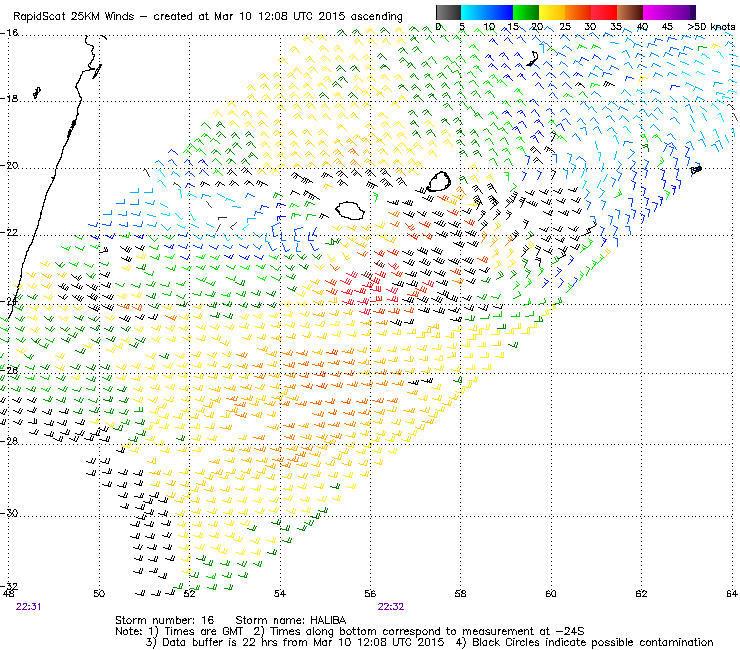This screenshot has height=650, width=740.
Task: Click the longitude label '52'
Action: coord(189,593)
